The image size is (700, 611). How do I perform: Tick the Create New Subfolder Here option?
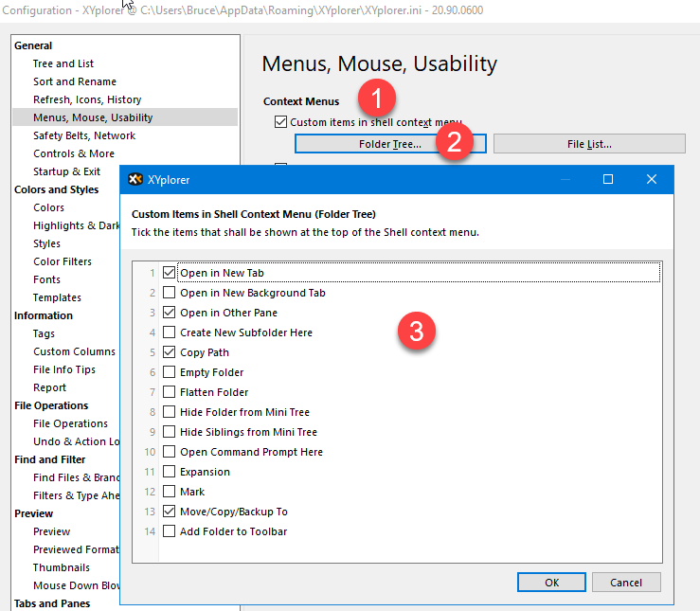[x=170, y=332]
